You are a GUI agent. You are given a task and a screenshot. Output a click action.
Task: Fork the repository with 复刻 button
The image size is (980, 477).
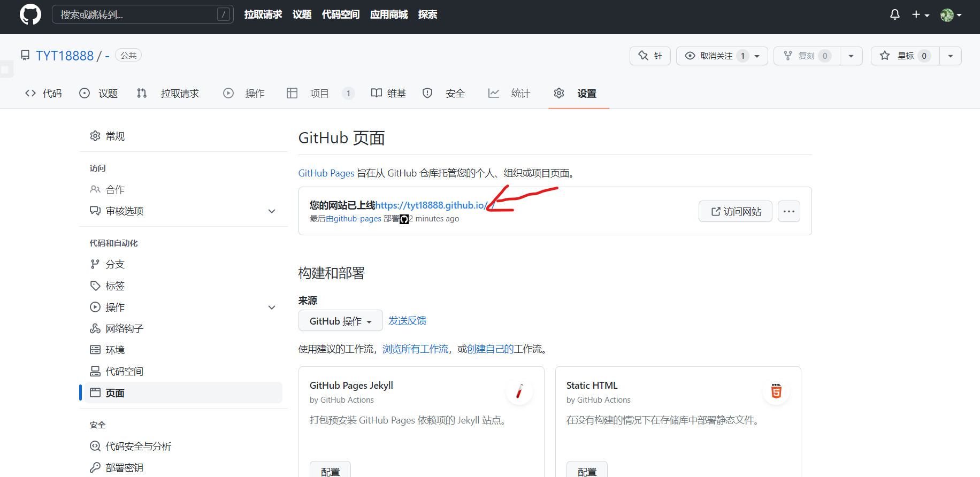coord(807,56)
